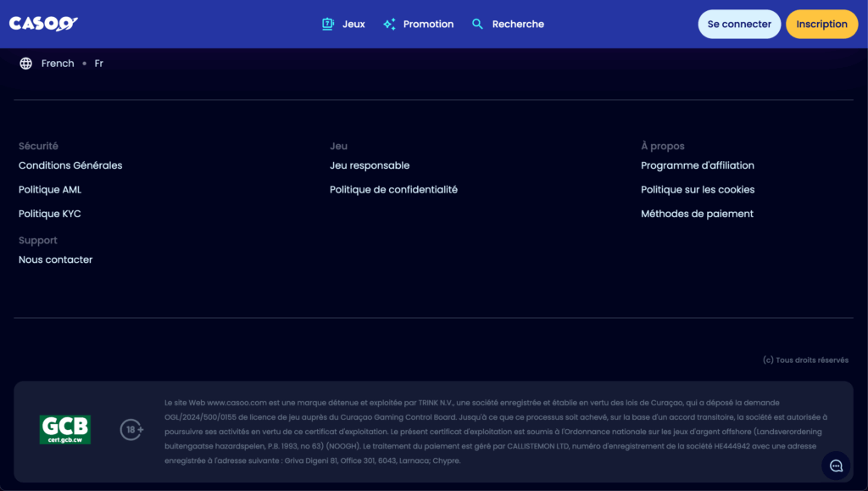
Task: Select Nous contacter under Support
Action: [56, 260]
